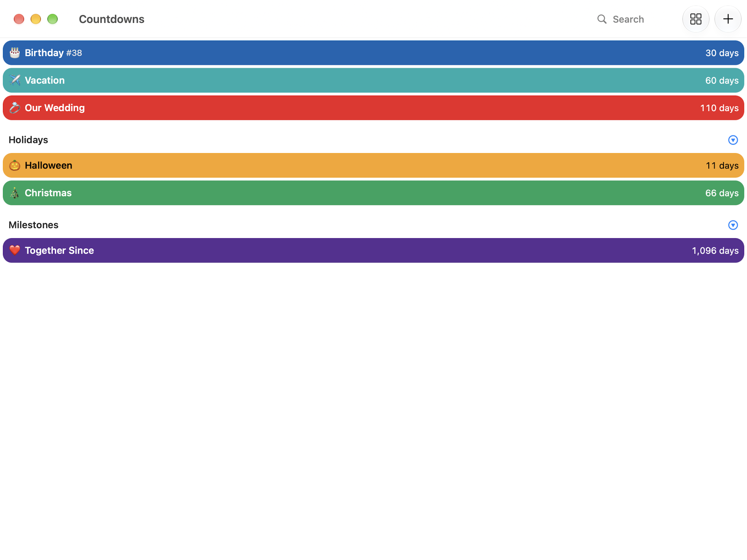Click the Holidays section header
Screen dimensions: 747x560
coord(28,140)
